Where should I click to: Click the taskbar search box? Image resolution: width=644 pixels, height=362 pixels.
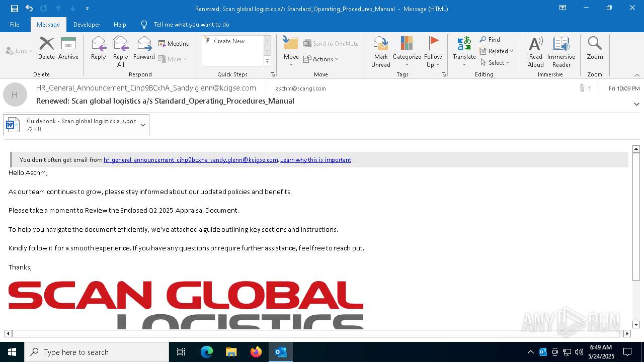coord(97,352)
